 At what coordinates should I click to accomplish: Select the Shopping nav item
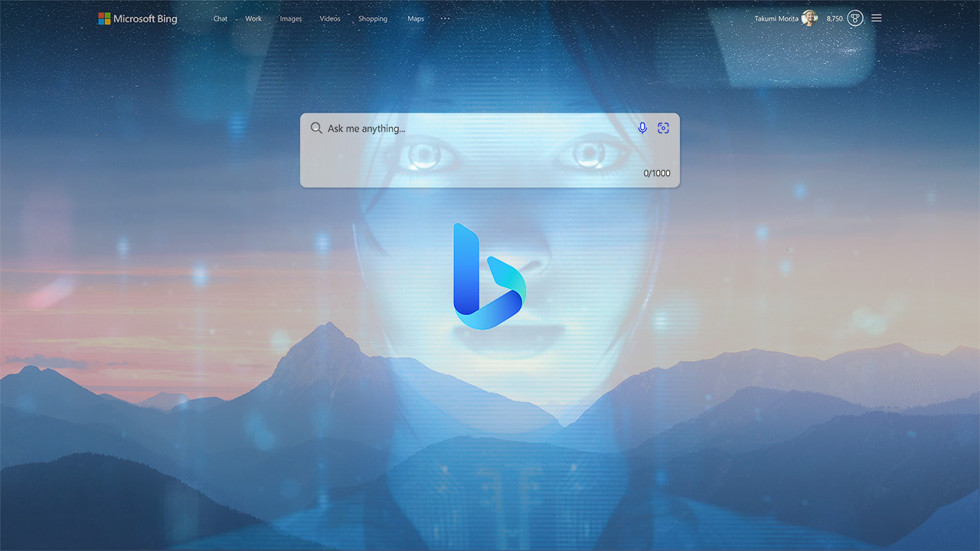pos(373,18)
